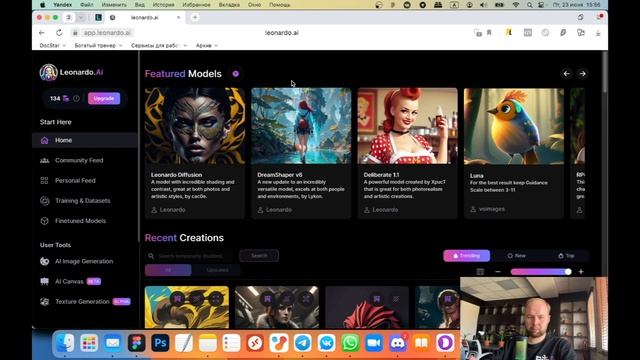Open Leonardo Diffusion model card image
Screen dimensions: 640x360
[x=195, y=126]
